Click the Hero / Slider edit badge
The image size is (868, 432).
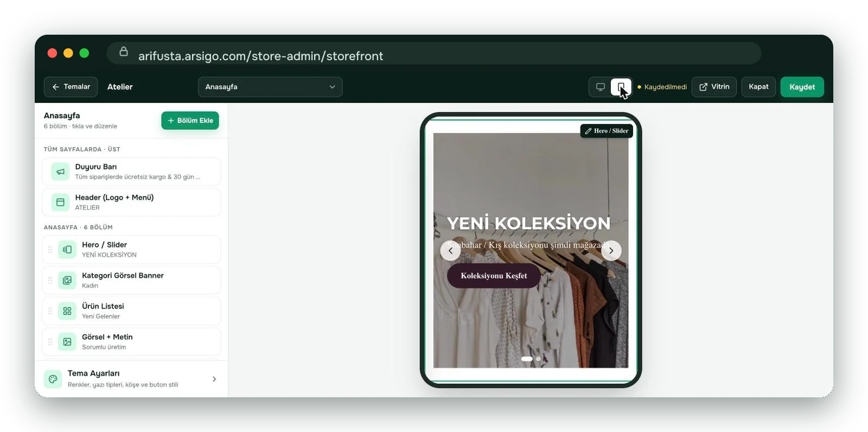pyautogui.click(x=607, y=131)
